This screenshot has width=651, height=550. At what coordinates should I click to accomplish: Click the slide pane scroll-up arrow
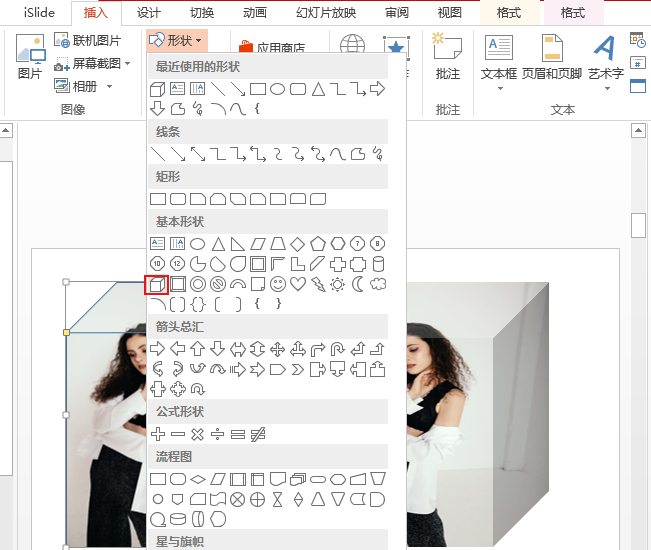[638, 131]
